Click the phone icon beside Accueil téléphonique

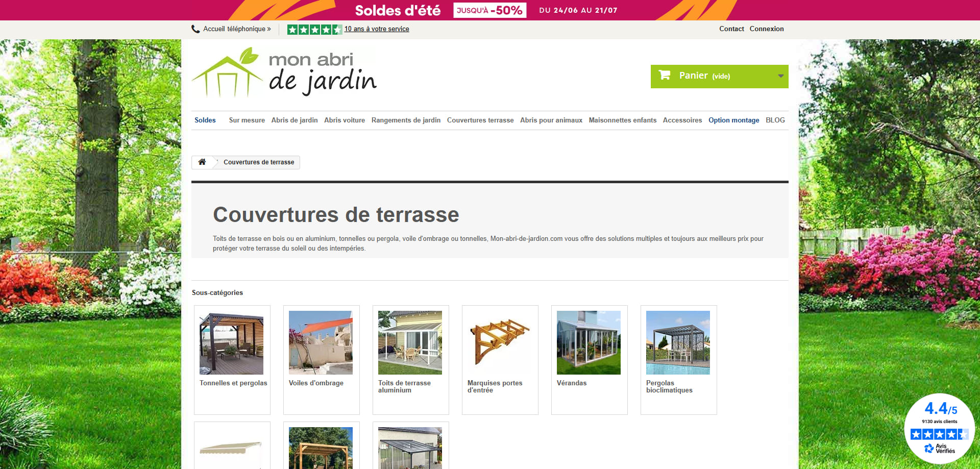coord(195,29)
